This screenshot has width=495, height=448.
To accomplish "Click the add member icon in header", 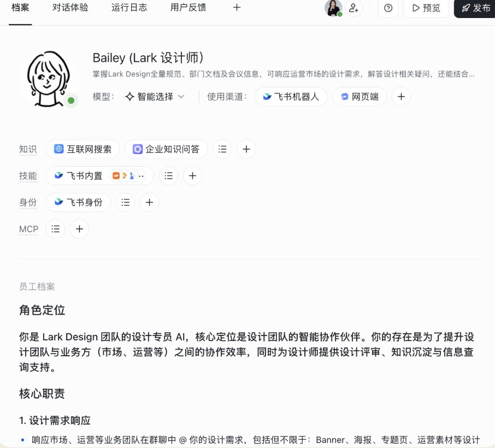I will click(x=353, y=8).
